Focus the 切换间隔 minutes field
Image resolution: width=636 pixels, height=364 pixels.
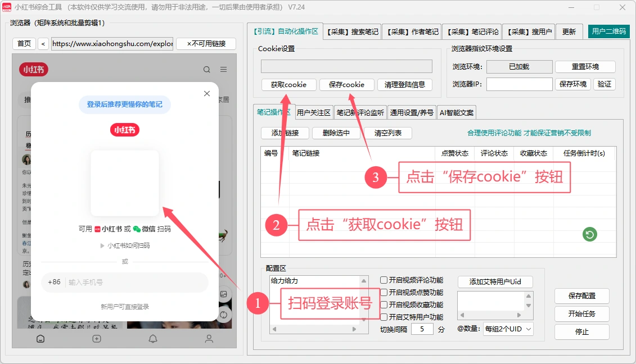pos(422,329)
